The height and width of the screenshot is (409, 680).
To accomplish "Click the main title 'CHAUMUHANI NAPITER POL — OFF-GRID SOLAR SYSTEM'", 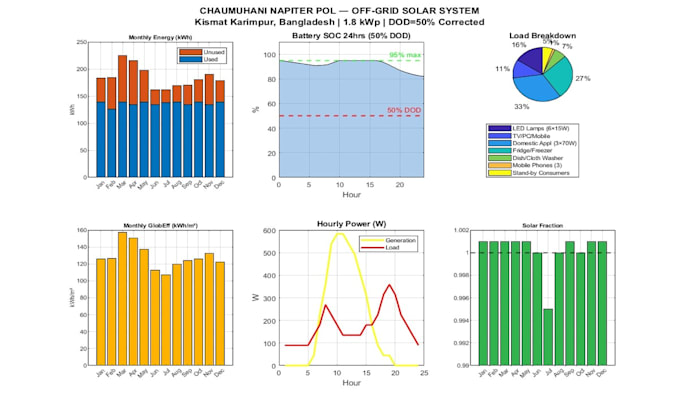I will (x=340, y=11).
